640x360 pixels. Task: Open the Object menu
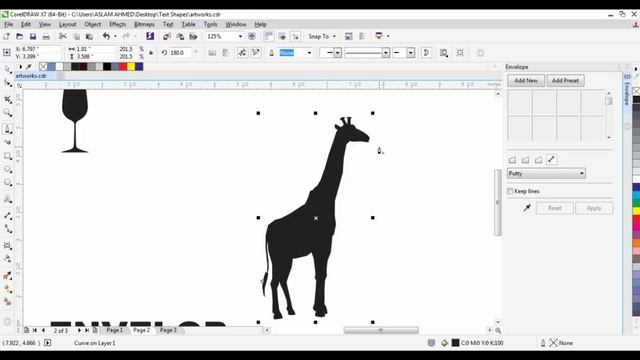pos(93,24)
